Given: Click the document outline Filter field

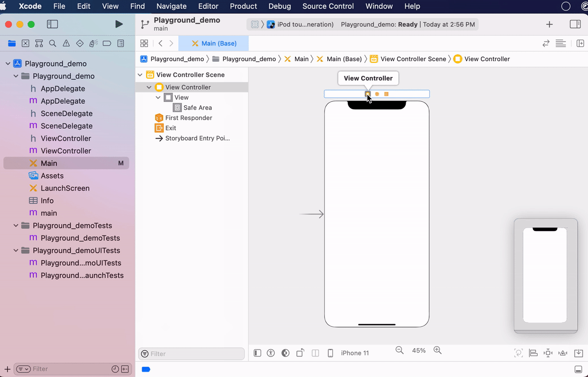Looking at the screenshot, I should 191,353.
